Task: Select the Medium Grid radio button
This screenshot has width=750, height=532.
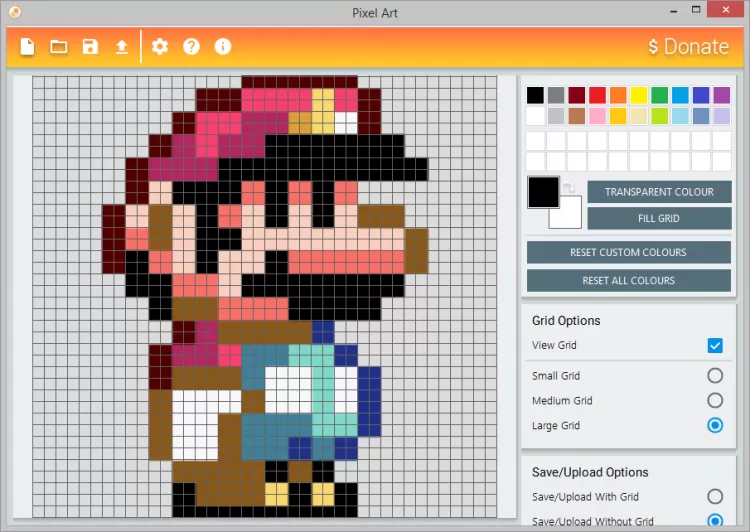Action: (715, 400)
